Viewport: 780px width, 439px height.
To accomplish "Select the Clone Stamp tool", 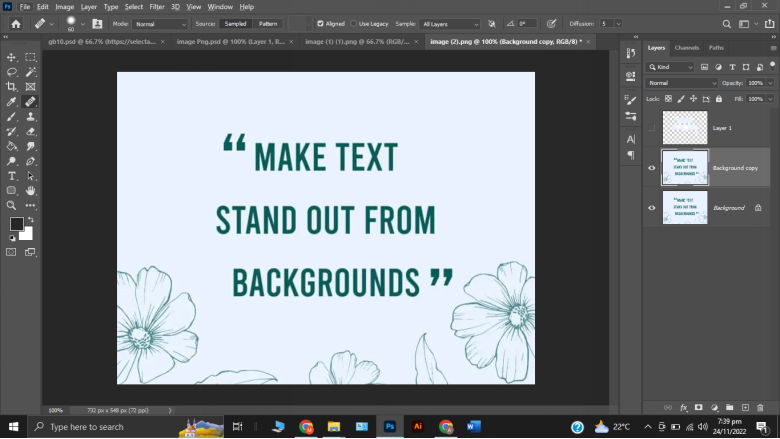I will click(x=30, y=117).
